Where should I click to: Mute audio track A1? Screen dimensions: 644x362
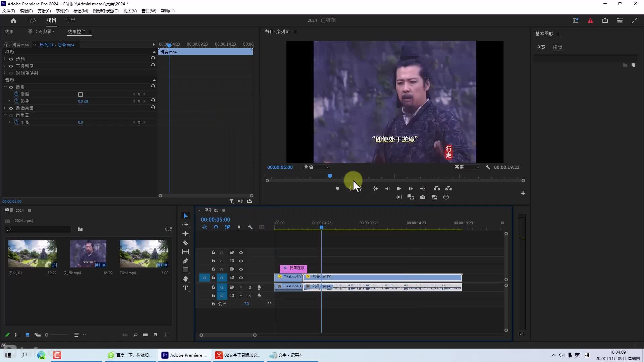(241, 287)
